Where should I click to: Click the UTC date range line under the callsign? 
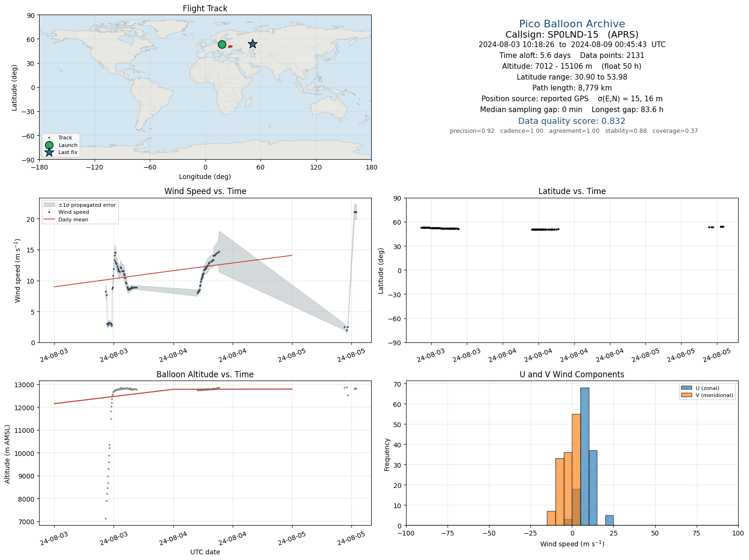tap(572, 45)
